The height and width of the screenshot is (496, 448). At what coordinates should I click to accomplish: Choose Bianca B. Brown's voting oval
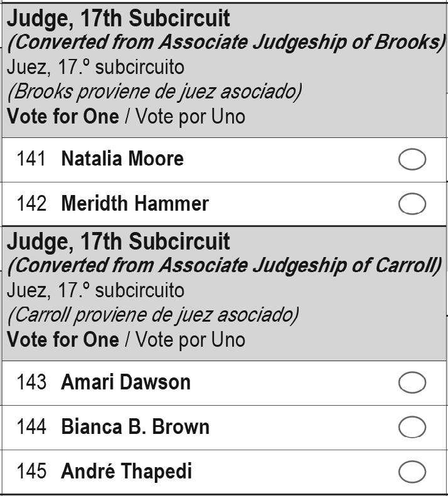(x=412, y=427)
